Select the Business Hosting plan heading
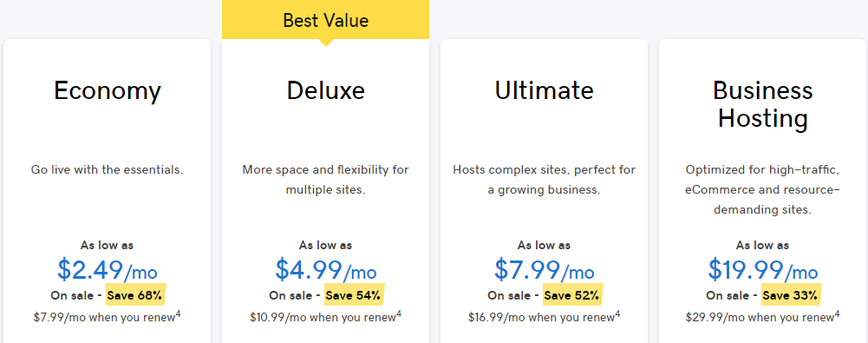 (762, 104)
